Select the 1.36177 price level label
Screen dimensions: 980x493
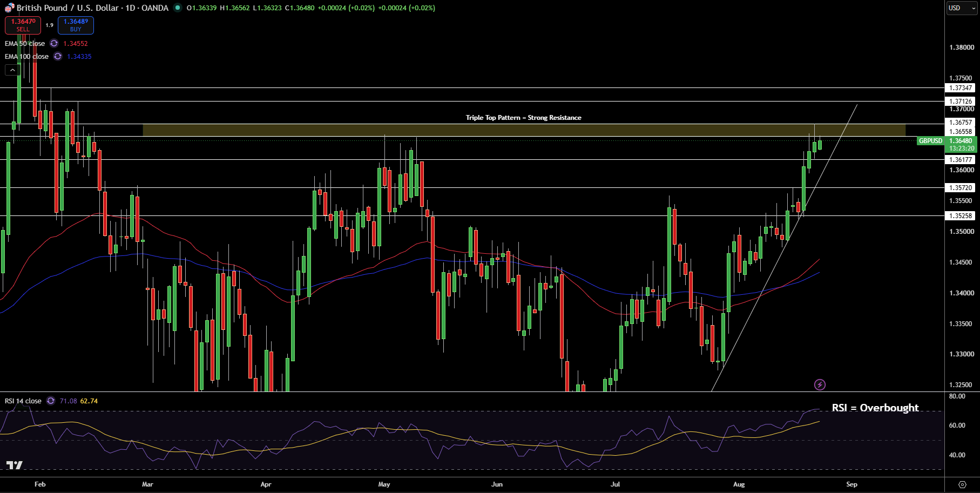961,160
